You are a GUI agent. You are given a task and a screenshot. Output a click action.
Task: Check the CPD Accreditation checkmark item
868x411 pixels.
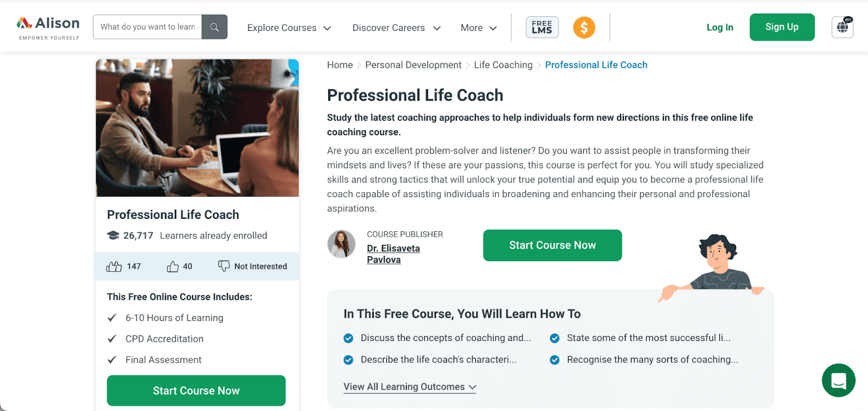click(x=113, y=338)
